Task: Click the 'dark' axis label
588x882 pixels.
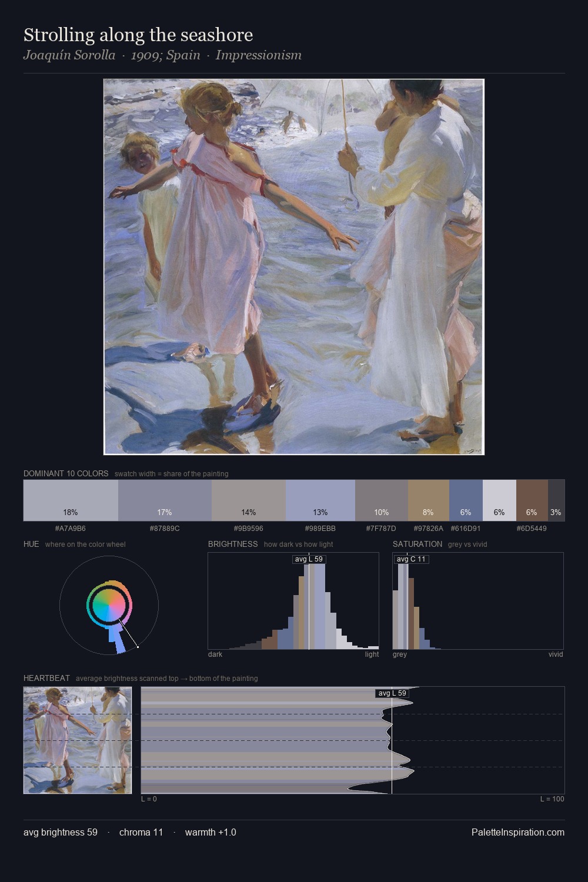Action: pyautogui.click(x=215, y=654)
